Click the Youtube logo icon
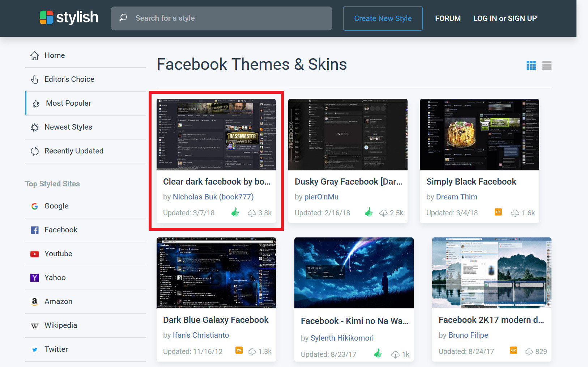The image size is (588, 367). coord(35,254)
